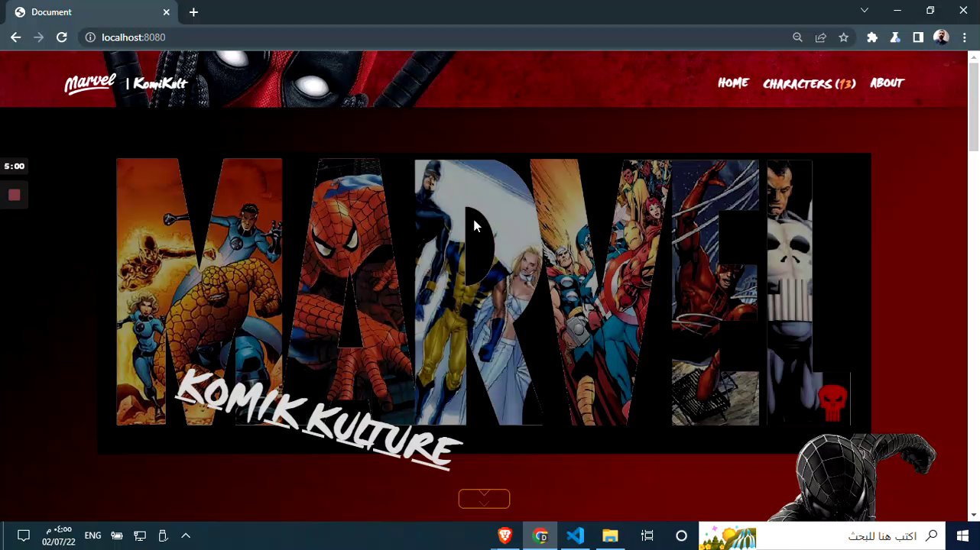Go back using the browser back arrow
The image size is (980, 550).
point(15,37)
